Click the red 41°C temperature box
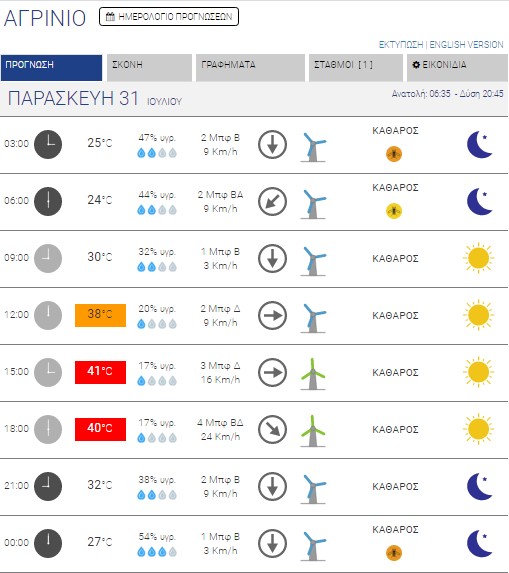 100,372
